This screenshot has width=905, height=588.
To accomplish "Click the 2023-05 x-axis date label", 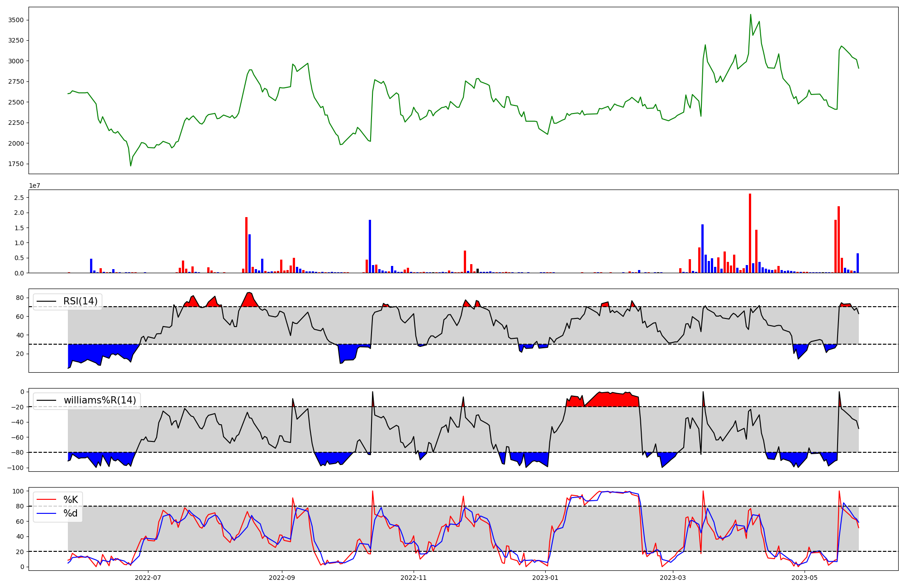I will pos(805,578).
